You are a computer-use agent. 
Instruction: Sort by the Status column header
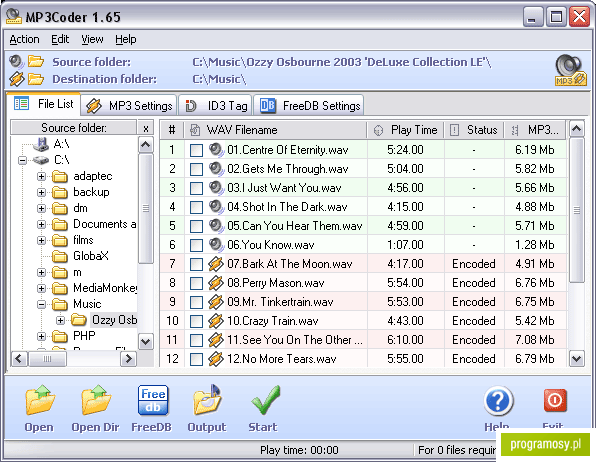474,130
